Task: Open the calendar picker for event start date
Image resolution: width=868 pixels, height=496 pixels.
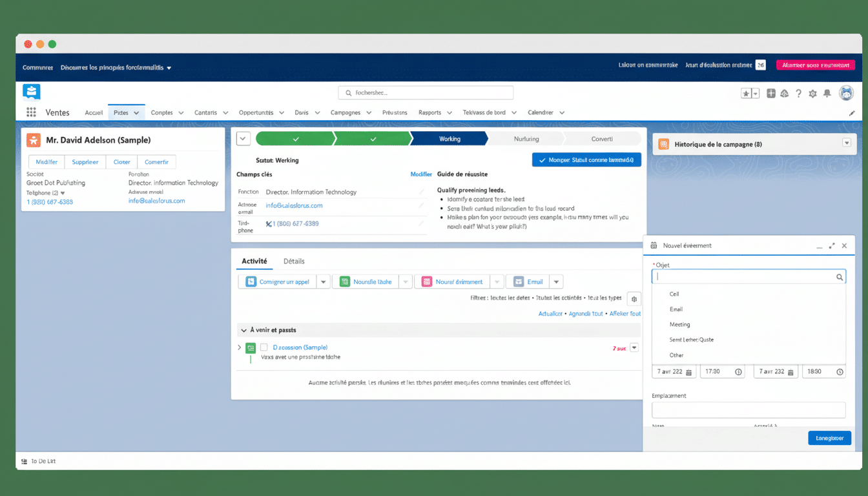Action: pos(690,371)
